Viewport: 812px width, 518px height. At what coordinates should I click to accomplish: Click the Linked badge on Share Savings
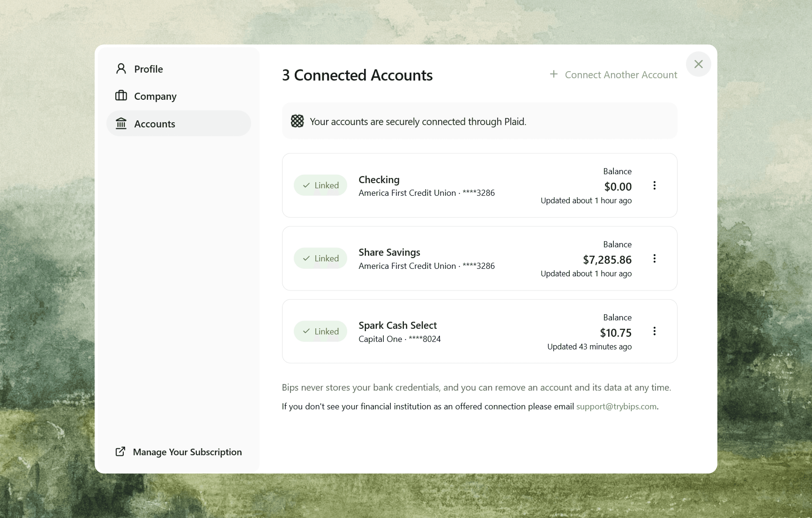pos(320,259)
